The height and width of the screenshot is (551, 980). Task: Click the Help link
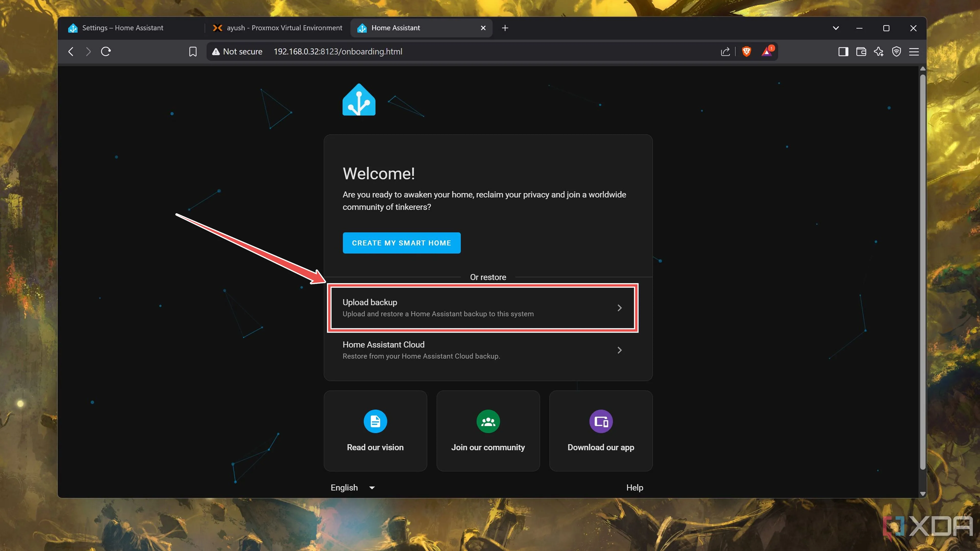634,487
